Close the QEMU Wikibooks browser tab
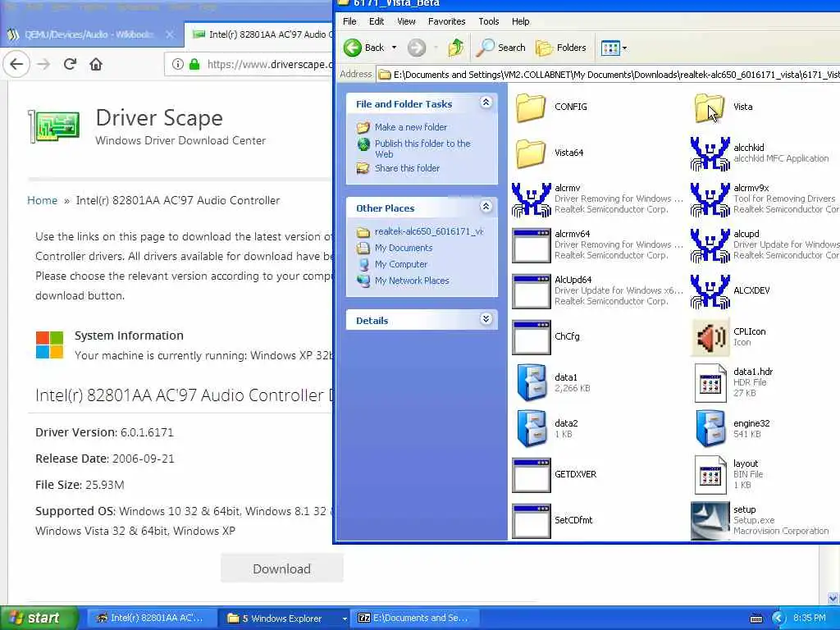This screenshot has height=630, width=840. click(169, 34)
